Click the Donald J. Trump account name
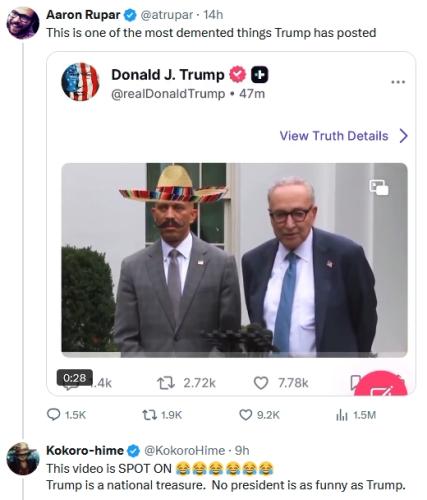 168,75
